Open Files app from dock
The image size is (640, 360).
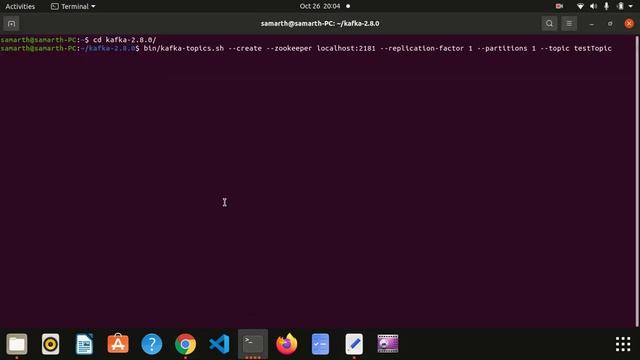(17, 344)
